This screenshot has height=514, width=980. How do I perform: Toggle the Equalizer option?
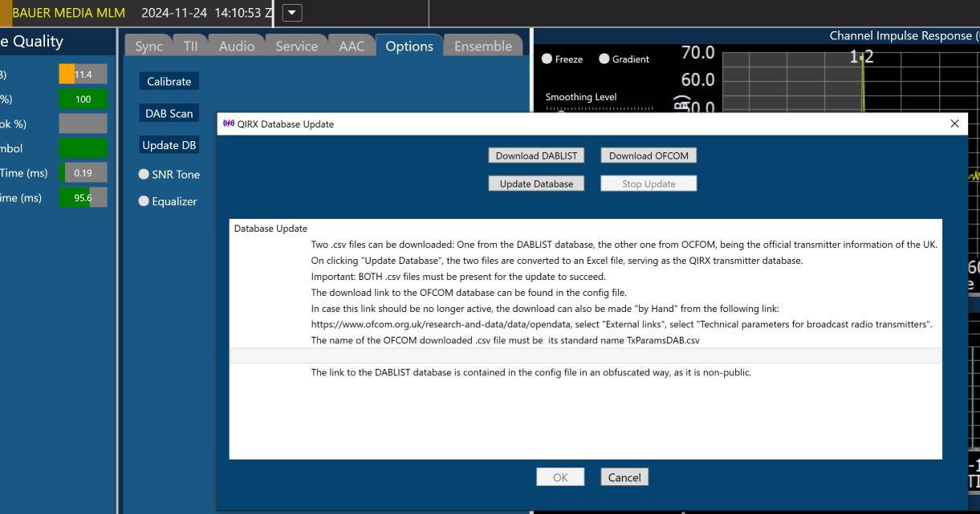[144, 201]
